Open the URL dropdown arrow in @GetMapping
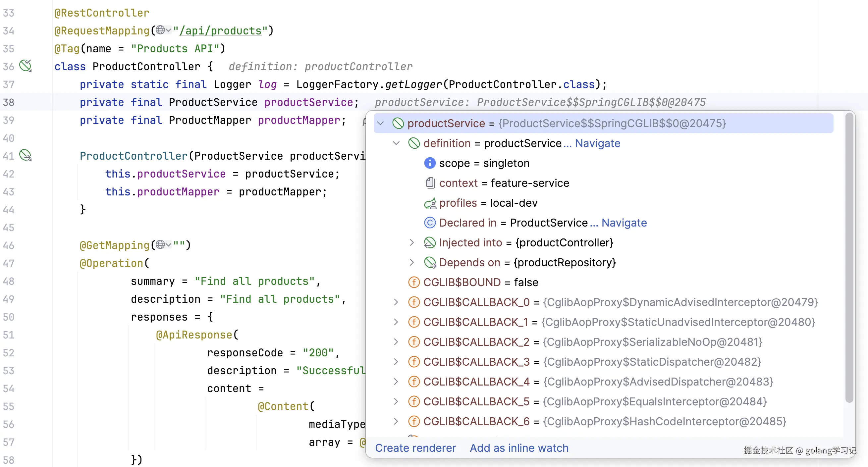 coord(169,245)
